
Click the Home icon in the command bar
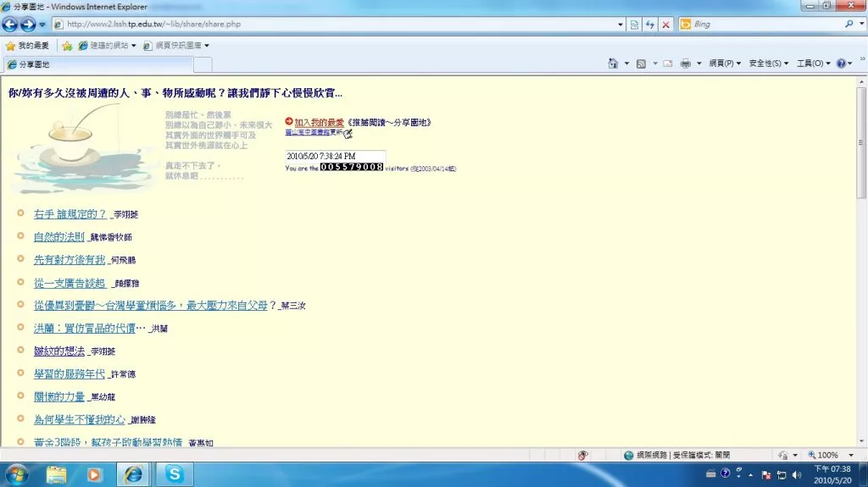(x=613, y=64)
